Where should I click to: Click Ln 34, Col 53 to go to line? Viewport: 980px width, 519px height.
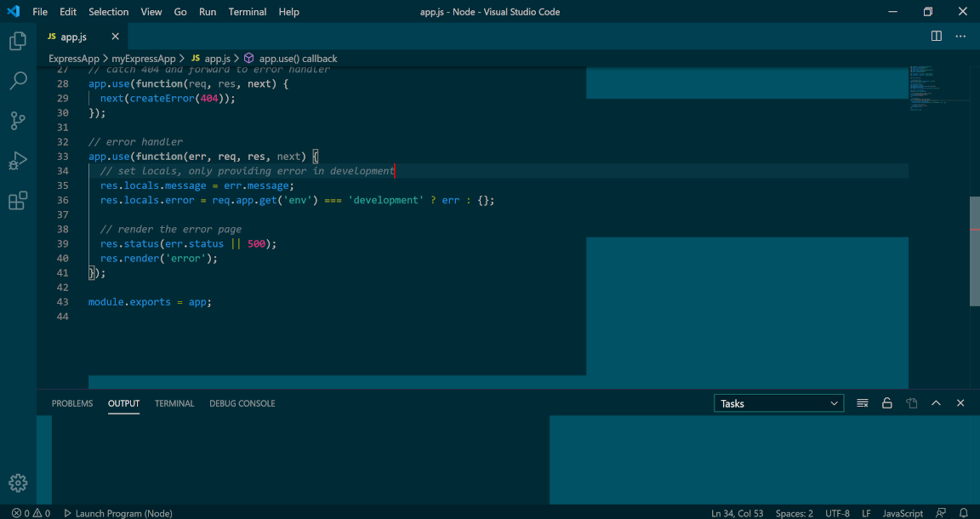pyautogui.click(x=738, y=513)
